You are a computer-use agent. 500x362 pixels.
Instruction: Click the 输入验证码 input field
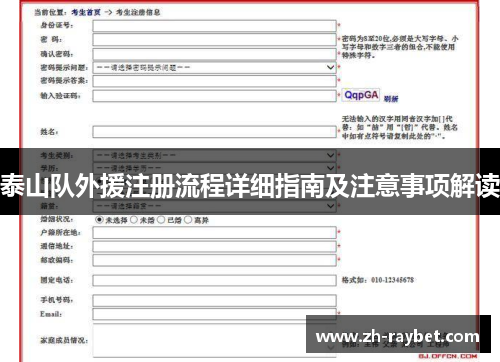(214, 96)
